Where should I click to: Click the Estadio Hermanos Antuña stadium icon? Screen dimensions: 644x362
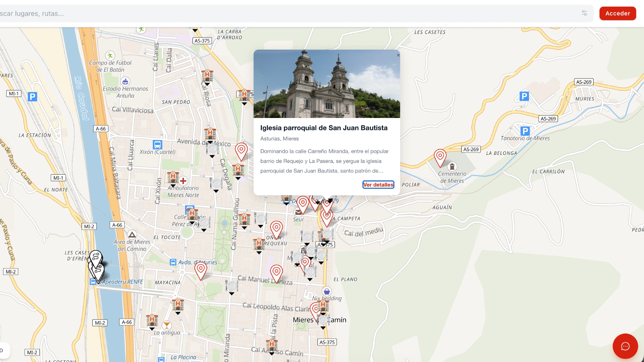[125, 81]
